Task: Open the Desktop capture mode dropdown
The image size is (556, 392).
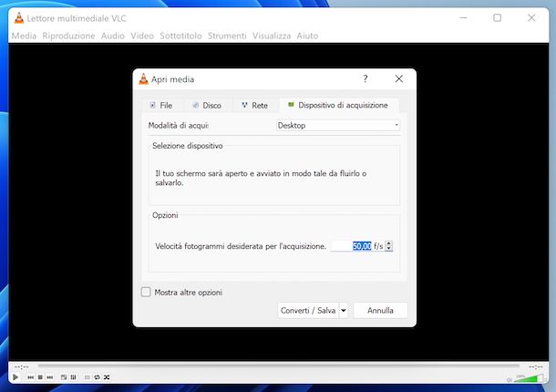Action: [x=338, y=125]
